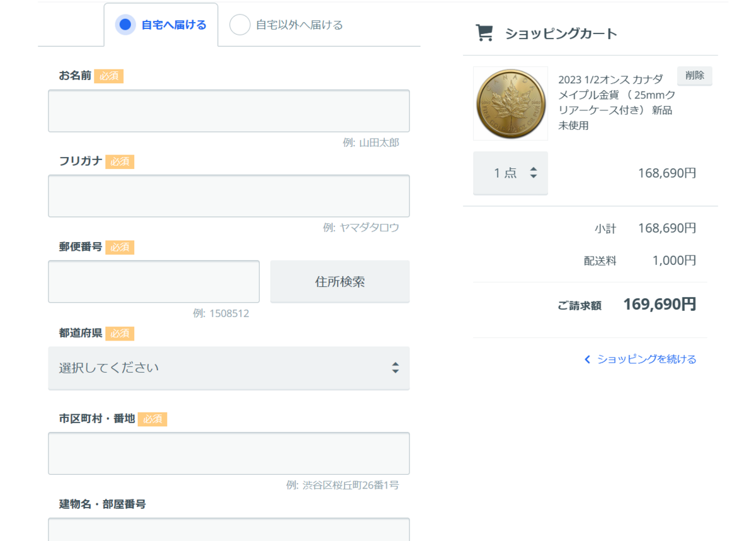Screen dimensions: 756x541
Task: Click the quantity stepper arrows
Action: [534, 173]
